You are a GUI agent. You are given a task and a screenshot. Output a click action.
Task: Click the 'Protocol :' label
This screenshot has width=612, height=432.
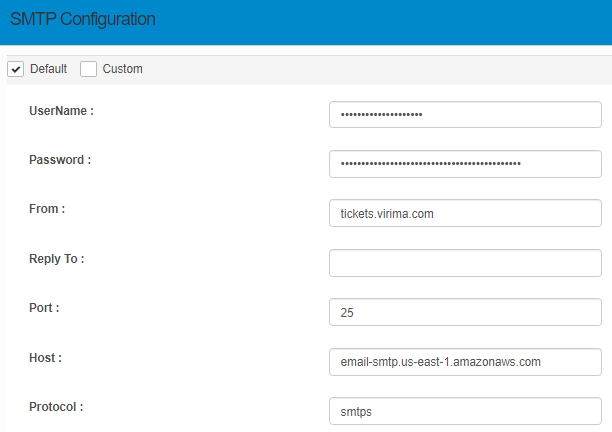56,407
